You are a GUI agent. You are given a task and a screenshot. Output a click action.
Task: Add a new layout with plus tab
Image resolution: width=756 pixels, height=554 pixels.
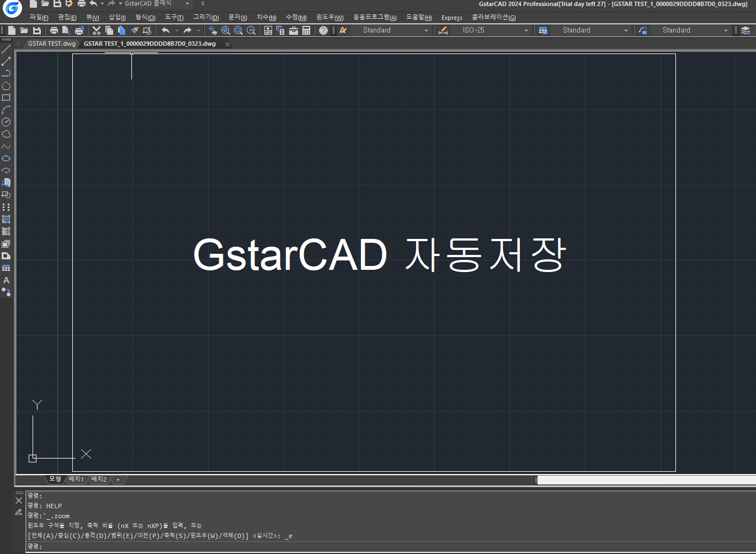pyautogui.click(x=118, y=480)
